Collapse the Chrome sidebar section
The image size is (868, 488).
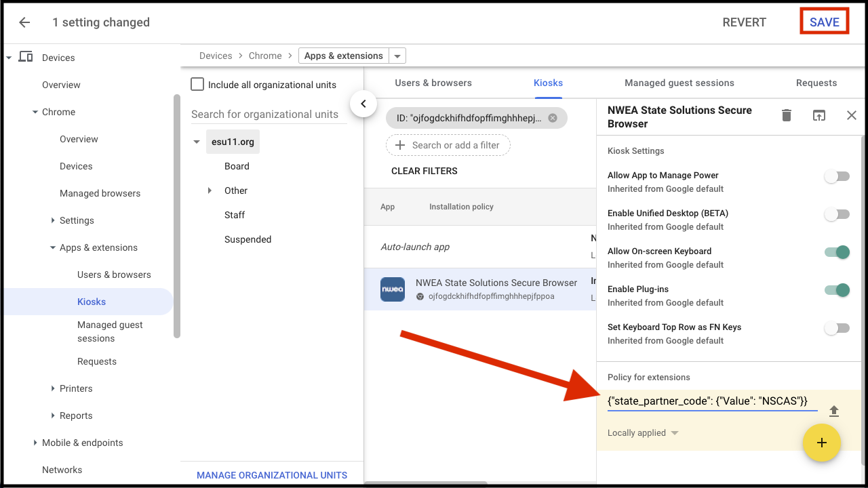point(35,112)
